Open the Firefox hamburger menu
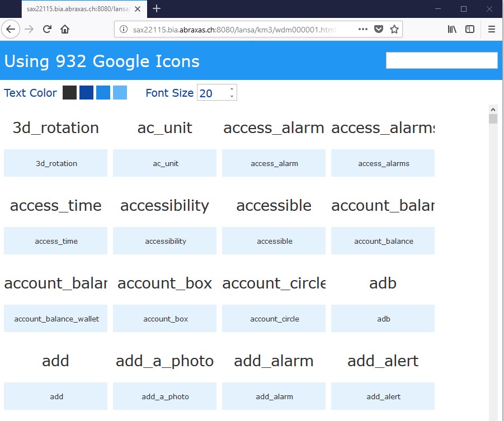This screenshot has height=421, width=504. click(492, 30)
